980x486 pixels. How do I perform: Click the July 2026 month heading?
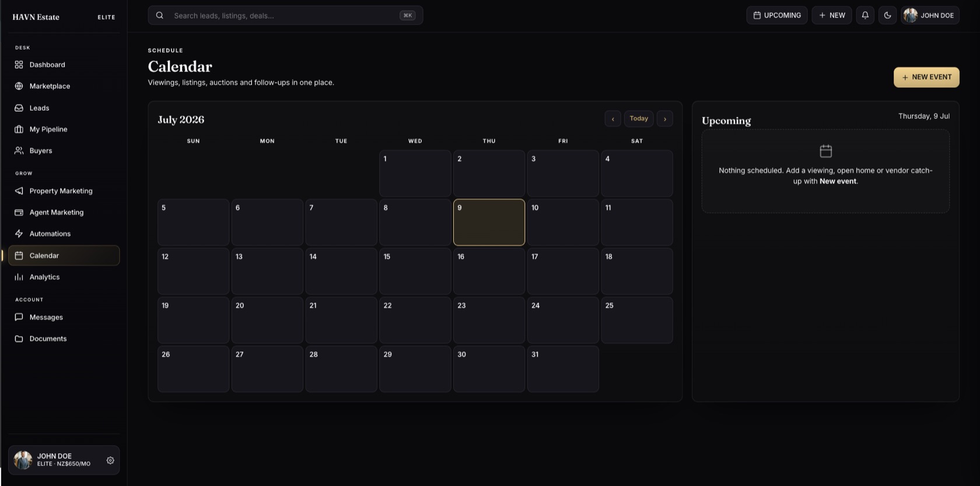(x=181, y=119)
